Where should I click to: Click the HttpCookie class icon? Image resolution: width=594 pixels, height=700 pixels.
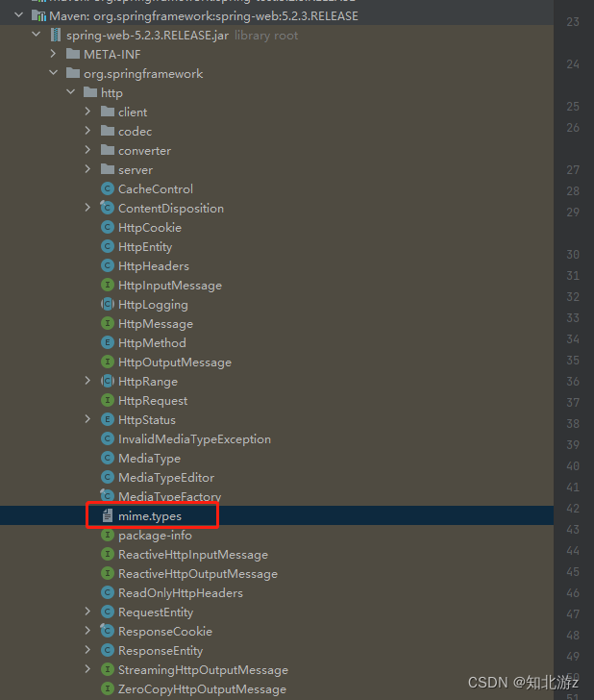click(x=108, y=227)
